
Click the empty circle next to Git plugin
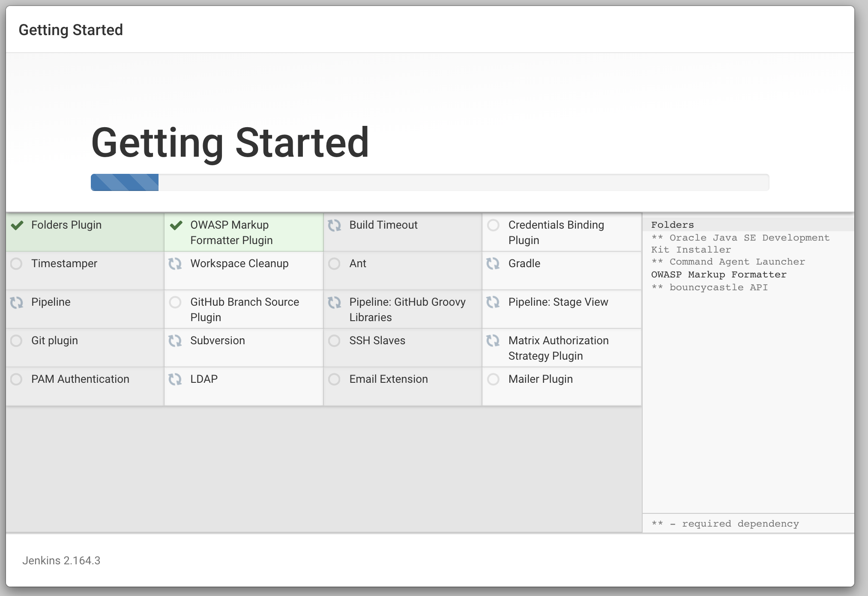click(x=16, y=341)
